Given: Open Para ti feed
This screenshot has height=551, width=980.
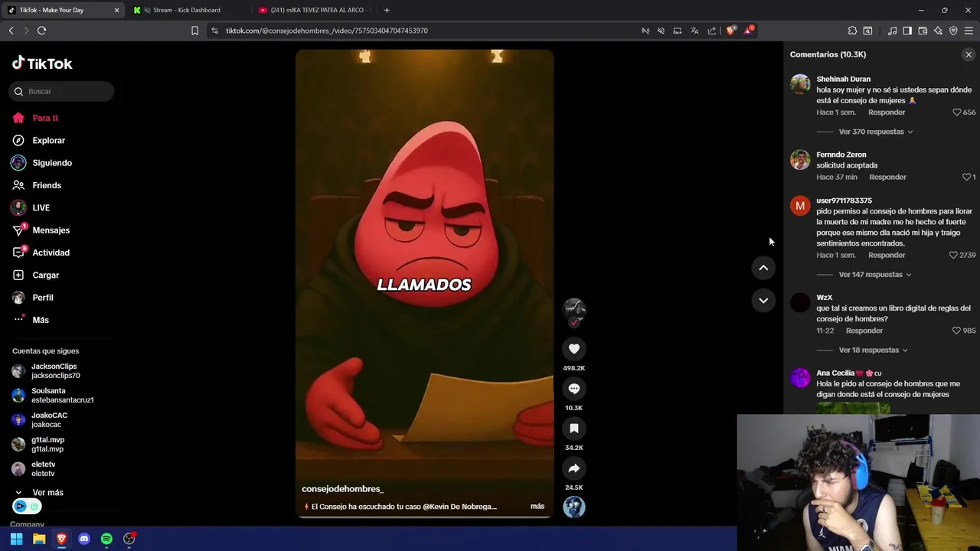Looking at the screenshot, I should click(35, 118).
